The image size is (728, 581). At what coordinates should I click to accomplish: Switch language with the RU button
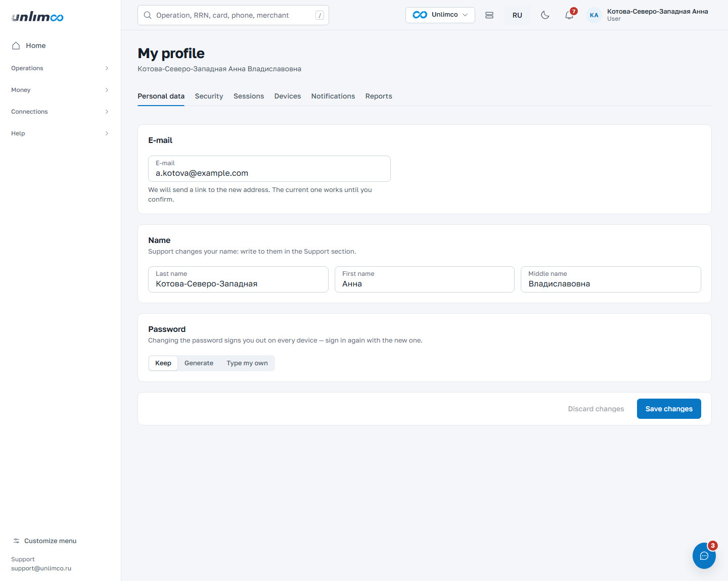pyautogui.click(x=517, y=15)
